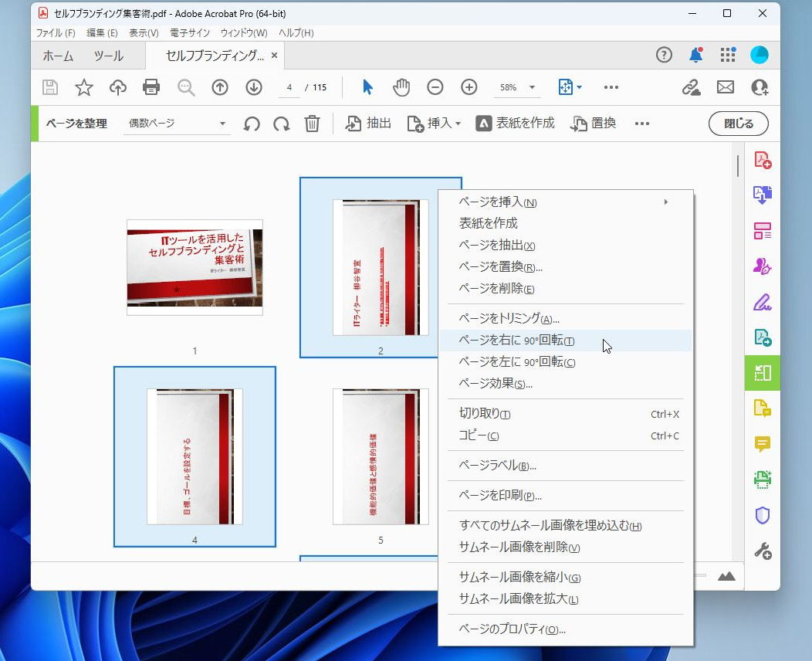The height and width of the screenshot is (661, 812).
Task: Open the Adobe apps grid
Action: pos(728,55)
